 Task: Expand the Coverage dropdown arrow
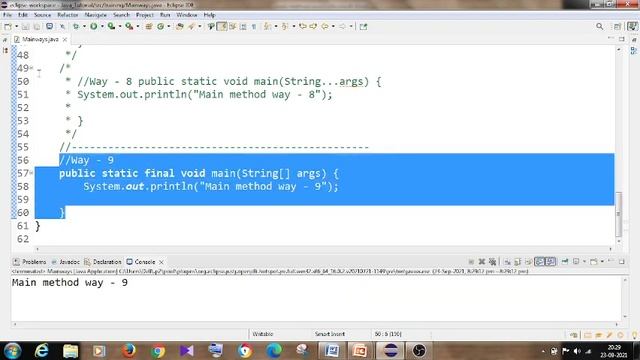120,27
